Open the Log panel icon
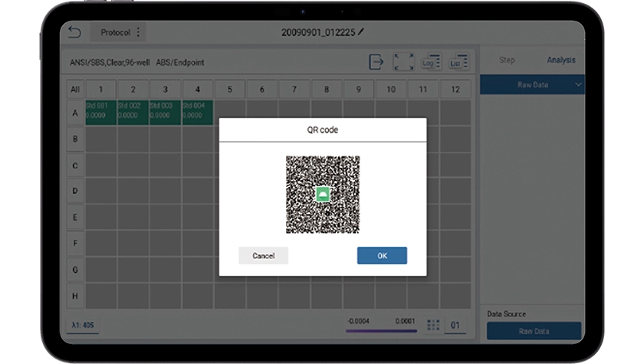Screen dimensions: 644x364 tap(431, 62)
